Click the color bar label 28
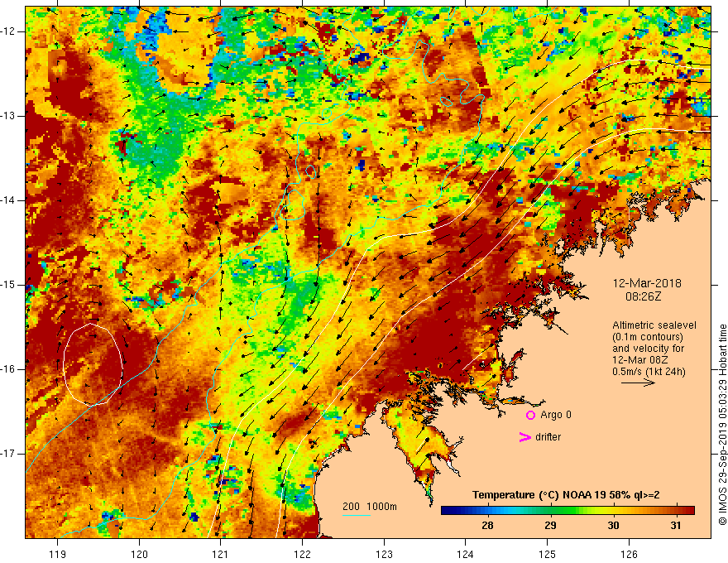The image size is (728, 563). tap(487, 526)
